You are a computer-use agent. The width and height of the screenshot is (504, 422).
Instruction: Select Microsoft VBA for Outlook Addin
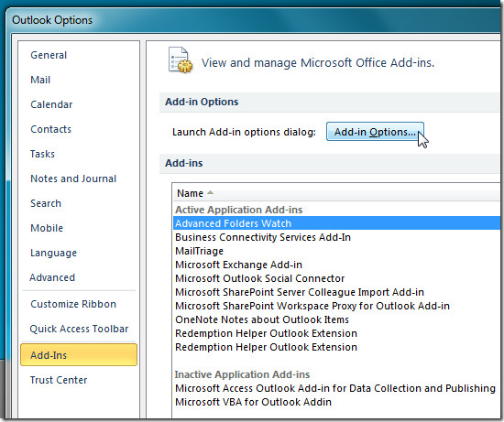coord(337,402)
